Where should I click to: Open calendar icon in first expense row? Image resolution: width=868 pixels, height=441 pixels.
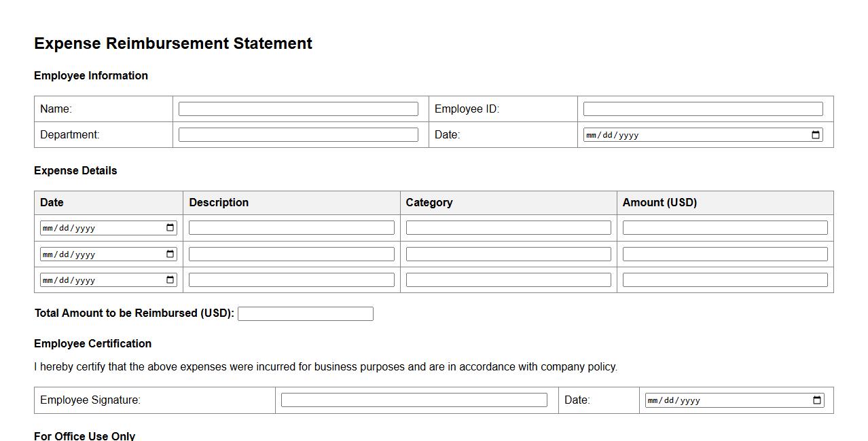point(170,228)
